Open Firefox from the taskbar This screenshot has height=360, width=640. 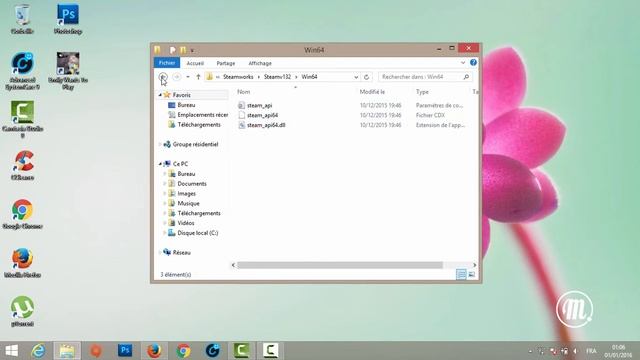coord(154,351)
